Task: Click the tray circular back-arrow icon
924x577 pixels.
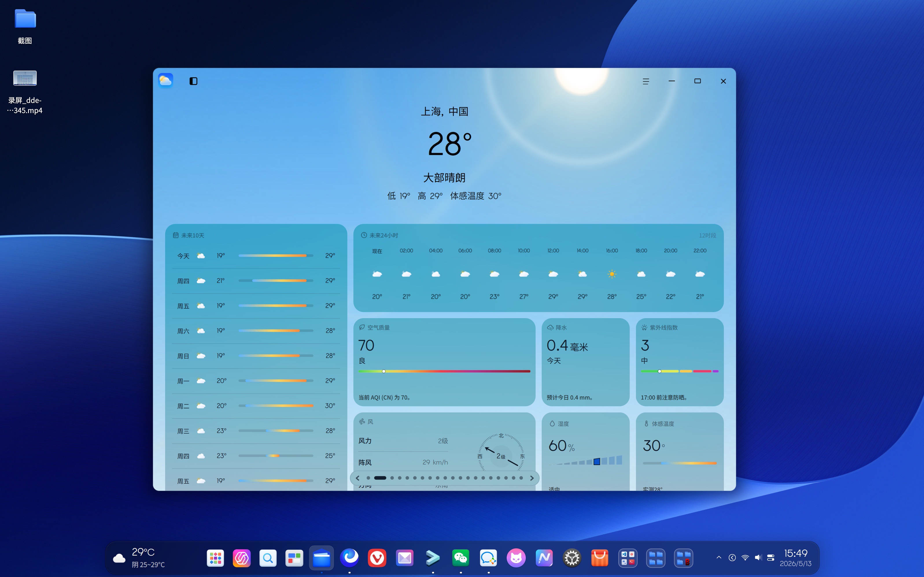Action: (x=732, y=558)
